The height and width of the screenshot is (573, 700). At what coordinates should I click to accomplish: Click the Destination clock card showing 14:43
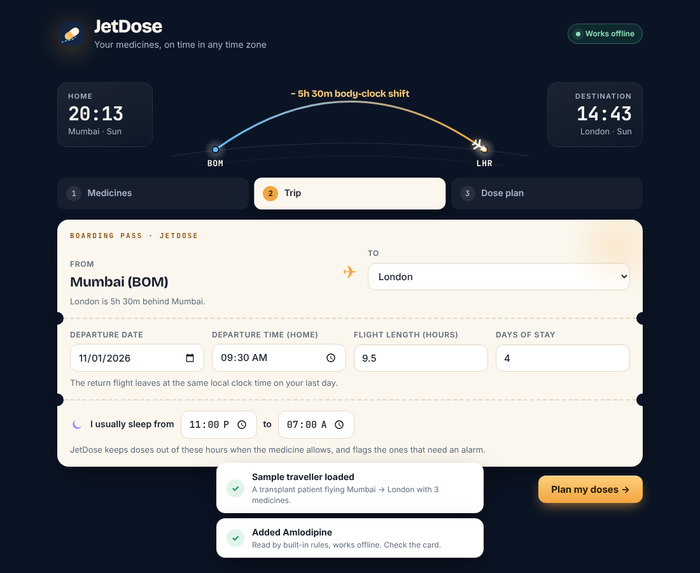pos(595,114)
